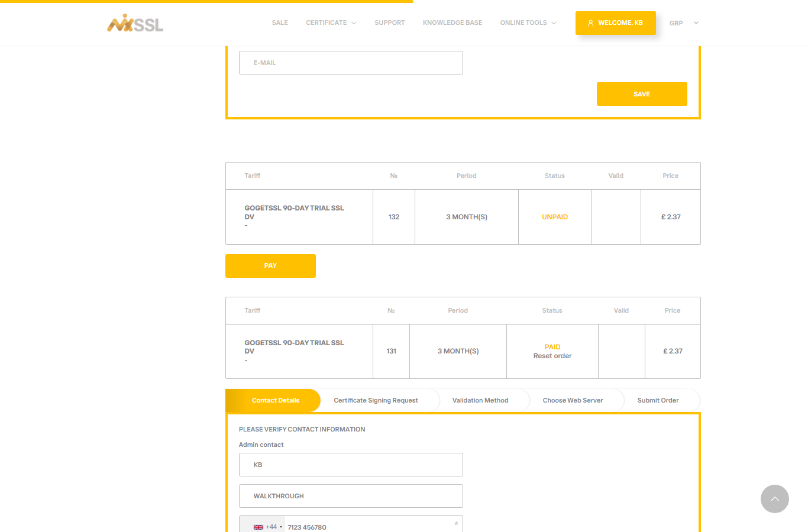The height and width of the screenshot is (532, 808).
Task: Click the user icon in the Welcome button
Action: [x=590, y=23]
